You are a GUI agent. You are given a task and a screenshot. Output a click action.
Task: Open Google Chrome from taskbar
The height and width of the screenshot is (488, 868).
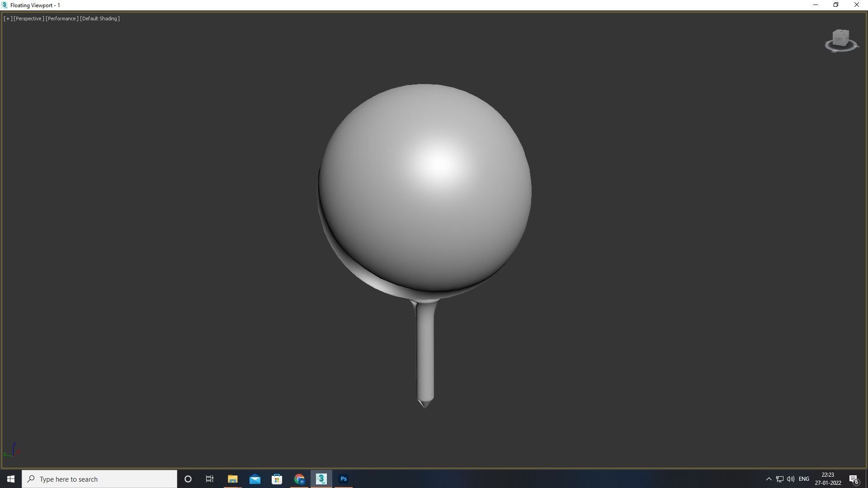299,479
